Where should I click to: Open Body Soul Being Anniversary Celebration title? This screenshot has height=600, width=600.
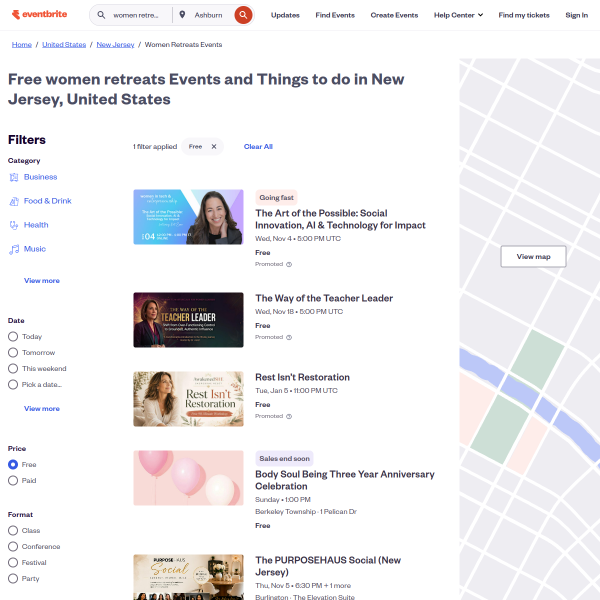[x=344, y=480]
